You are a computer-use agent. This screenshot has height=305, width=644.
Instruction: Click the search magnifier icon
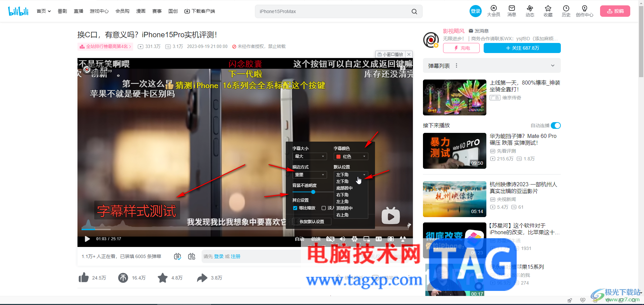pyautogui.click(x=414, y=11)
